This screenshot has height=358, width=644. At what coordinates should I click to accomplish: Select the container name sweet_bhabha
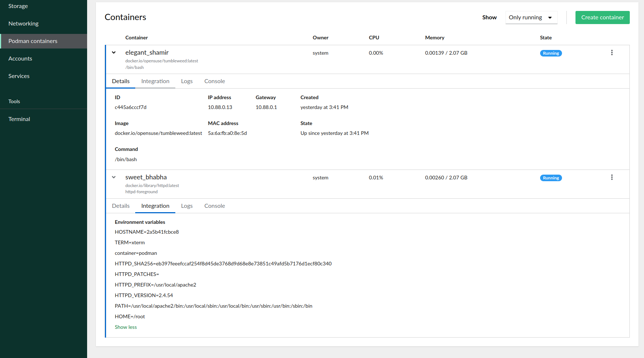146,177
